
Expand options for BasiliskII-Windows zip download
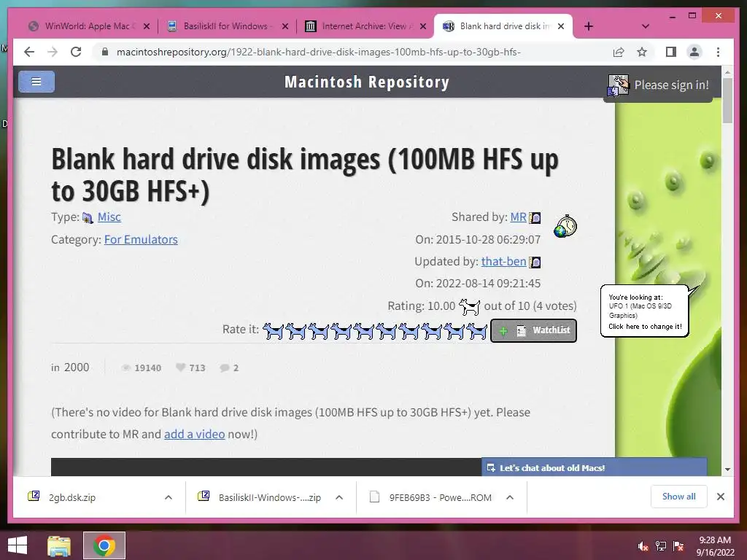tap(339, 497)
